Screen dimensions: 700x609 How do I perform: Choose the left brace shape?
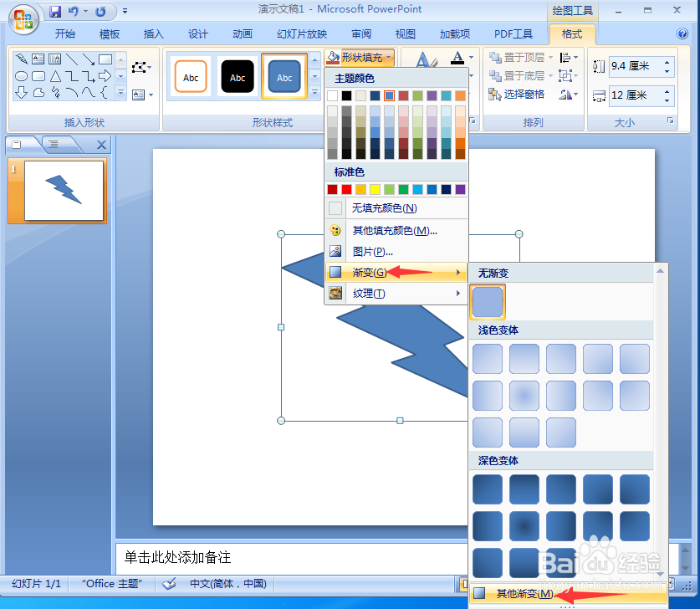point(105,92)
